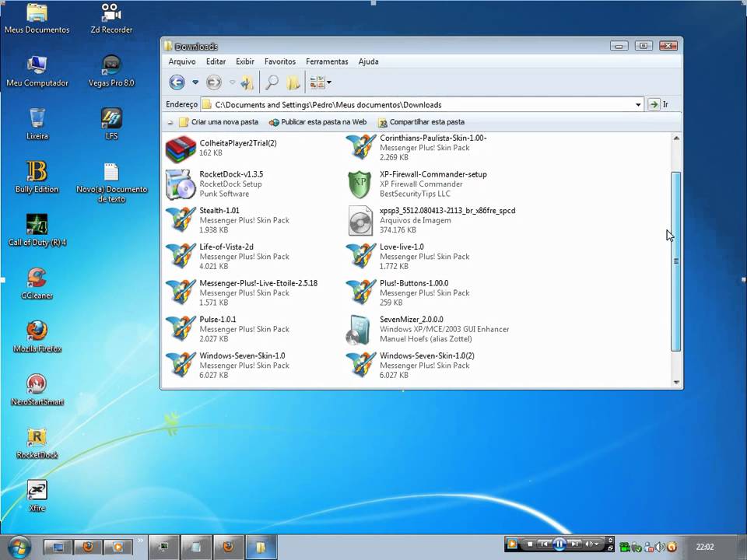This screenshot has width=747, height=560.
Task: Click the address bar path field
Action: 422,105
